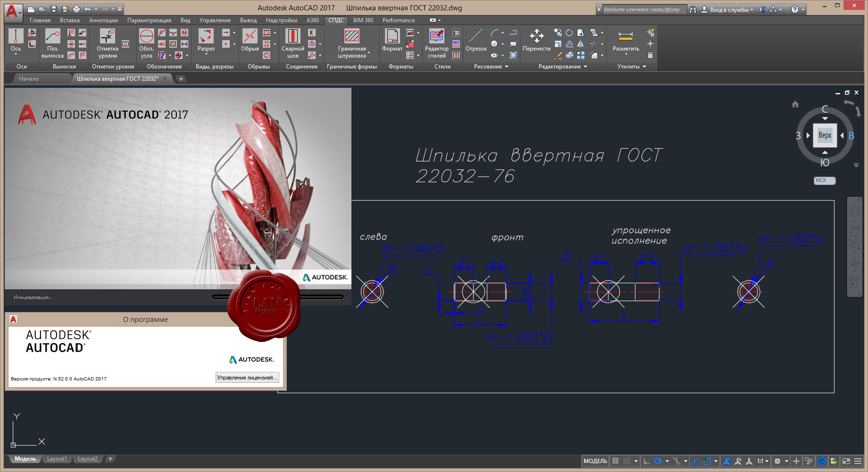Viewport: 868px width, 472px height.
Task: Open the Аннотации ribbon tab
Action: [x=103, y=20]
